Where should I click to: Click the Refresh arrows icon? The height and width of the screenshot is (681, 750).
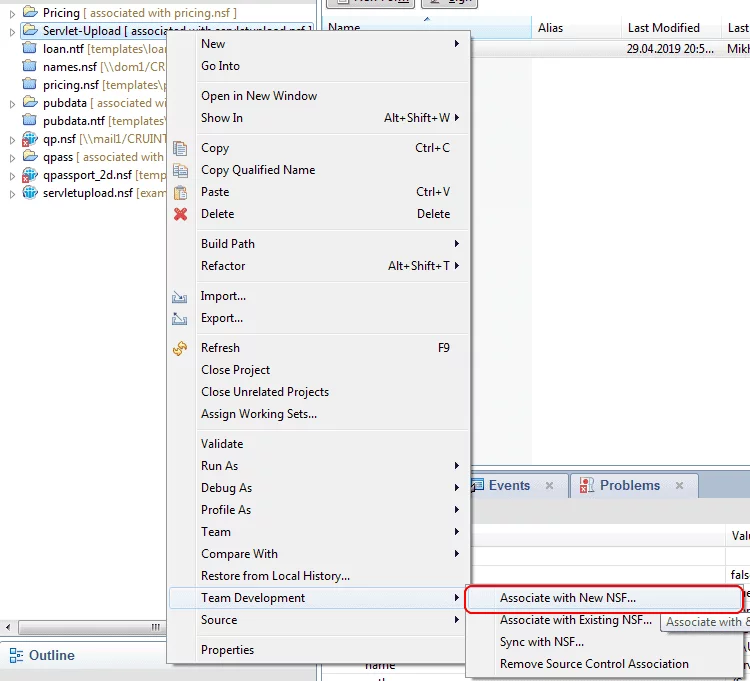[x=180, y=348]
